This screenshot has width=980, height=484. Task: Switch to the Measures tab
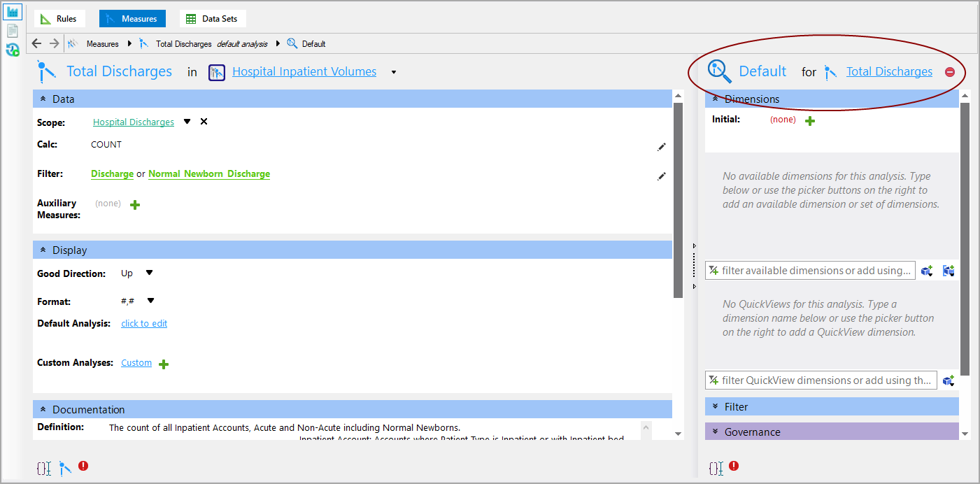pos(132,18)
